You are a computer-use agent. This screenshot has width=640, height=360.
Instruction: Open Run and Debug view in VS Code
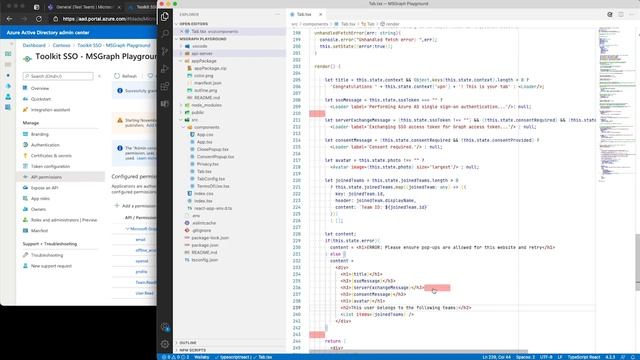pos(165,69)
